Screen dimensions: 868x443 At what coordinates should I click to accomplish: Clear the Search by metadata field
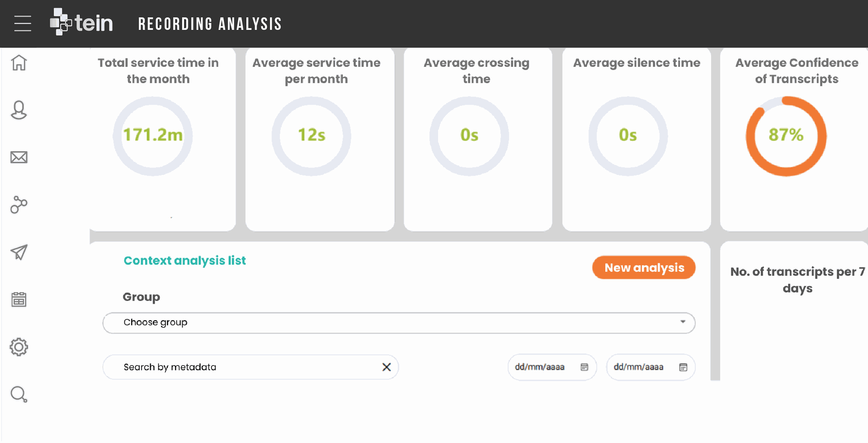coord(387,367)
